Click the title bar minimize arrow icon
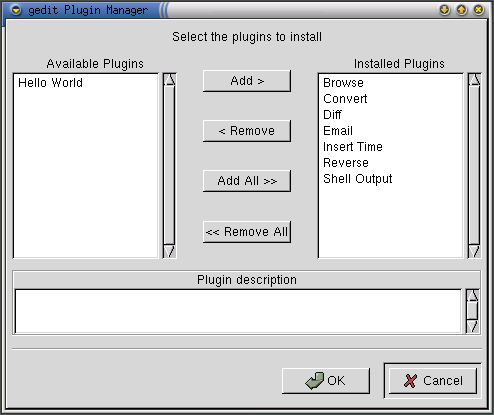The width and height of the screenshot is (494, 415). 444,10
